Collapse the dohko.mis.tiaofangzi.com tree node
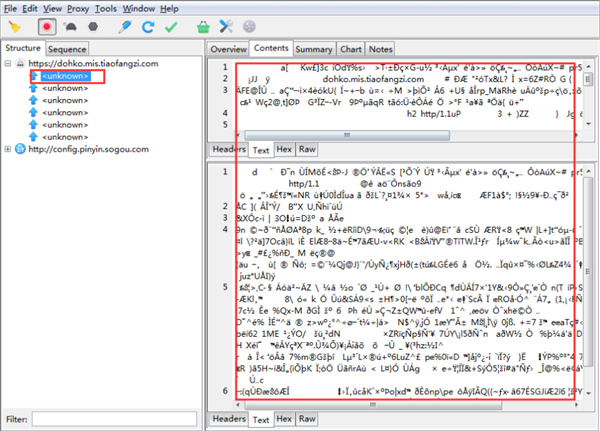 (9, 63)
